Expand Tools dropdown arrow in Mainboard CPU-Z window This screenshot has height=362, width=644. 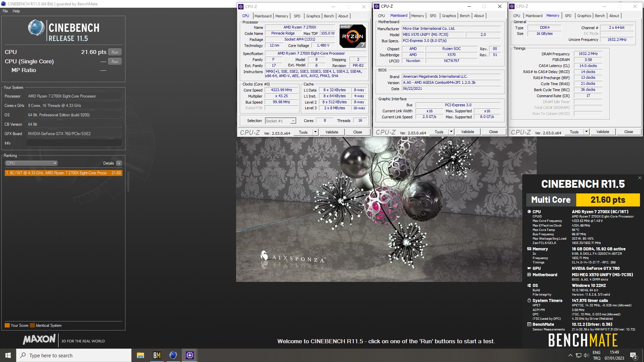click(x=451, y=132)
